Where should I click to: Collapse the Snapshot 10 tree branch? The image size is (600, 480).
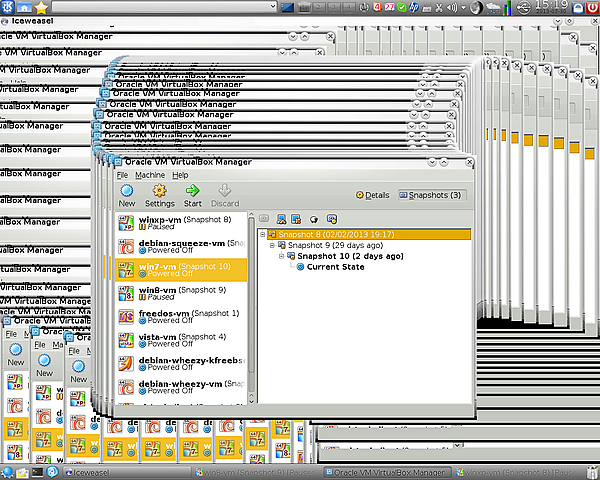pyautogui.click(x=281, y=256)
